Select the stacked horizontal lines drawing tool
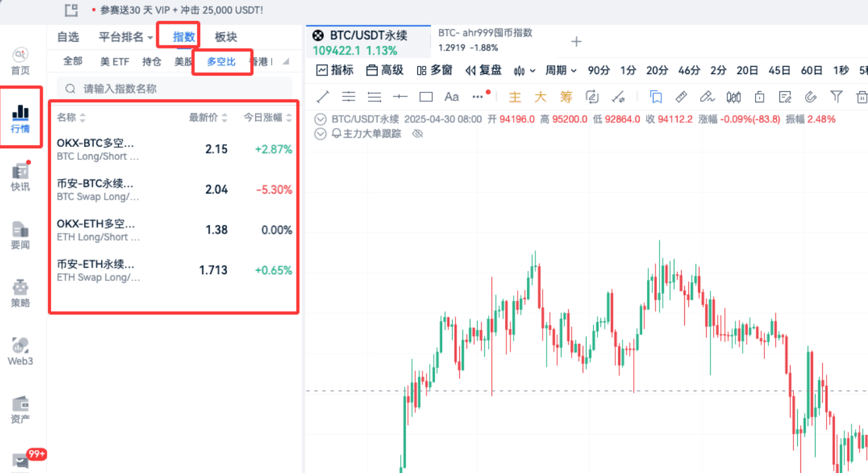Image resolution: width=868 pixels, height=473 pixels. 374,97
